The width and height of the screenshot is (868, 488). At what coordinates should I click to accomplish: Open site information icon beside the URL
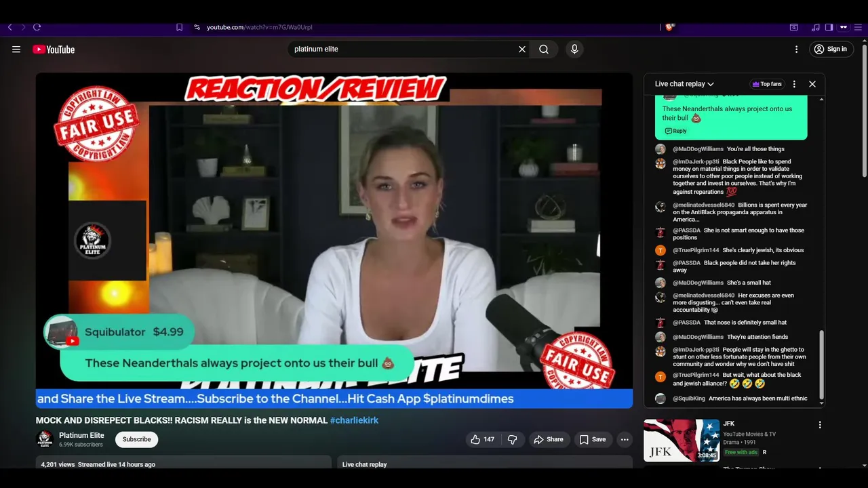pyautogui.click(x=197, y=27)
